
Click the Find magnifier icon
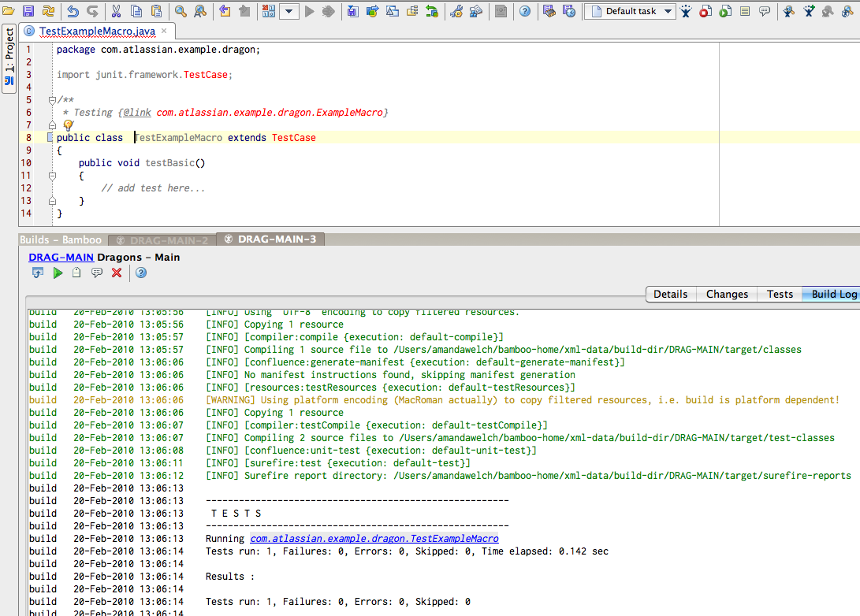(x=181, y=11)
